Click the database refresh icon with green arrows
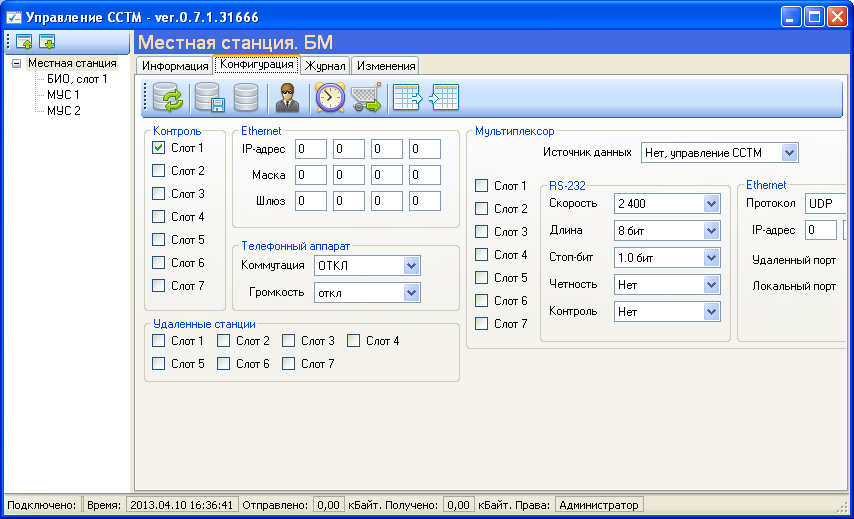This screenshot has width=854, height=519. 168,97
